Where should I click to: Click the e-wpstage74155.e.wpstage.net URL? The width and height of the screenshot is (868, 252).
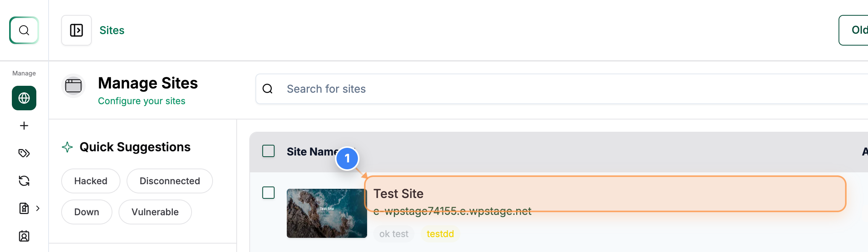(x=452, y=211)
